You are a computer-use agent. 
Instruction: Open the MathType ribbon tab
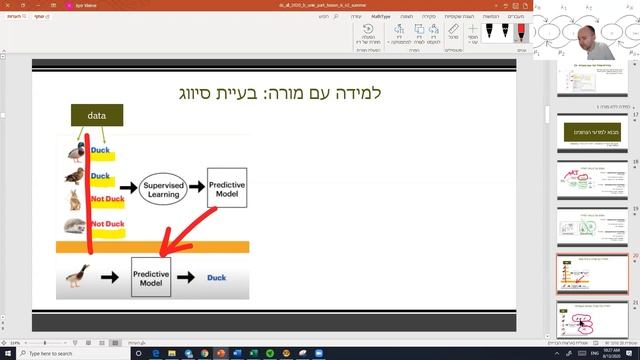[x=381, y=16]
